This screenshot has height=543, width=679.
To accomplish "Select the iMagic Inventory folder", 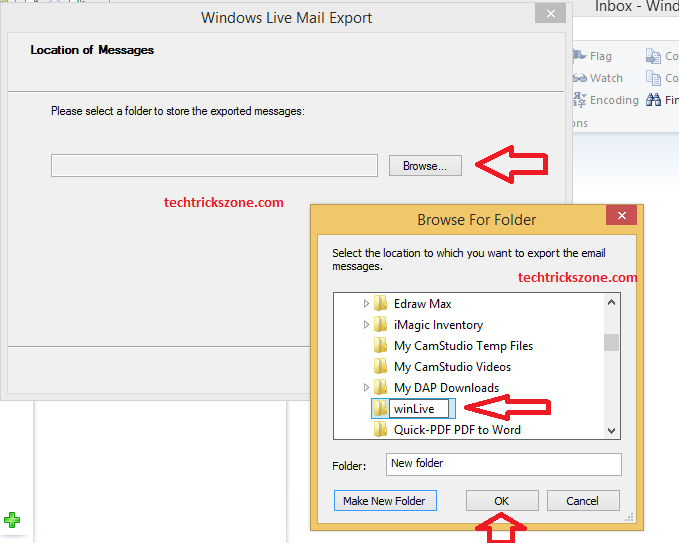I will coord(438,325).
